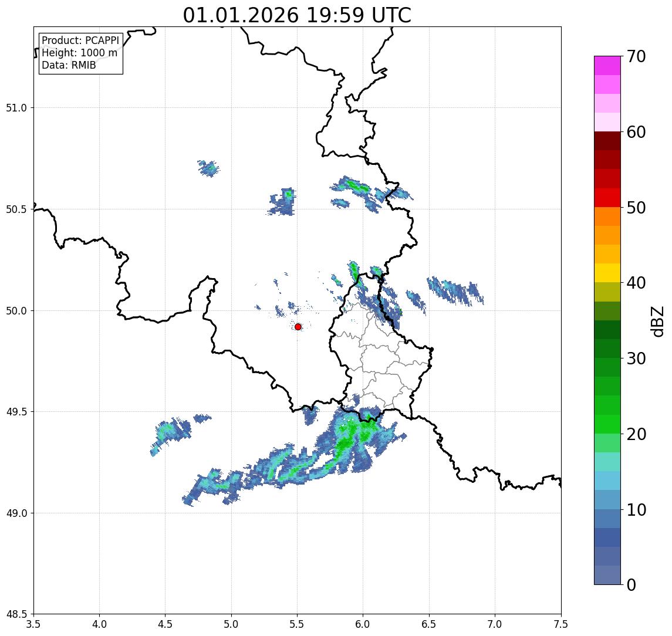Click the latitude axis label 49.0

coord(16,513)
